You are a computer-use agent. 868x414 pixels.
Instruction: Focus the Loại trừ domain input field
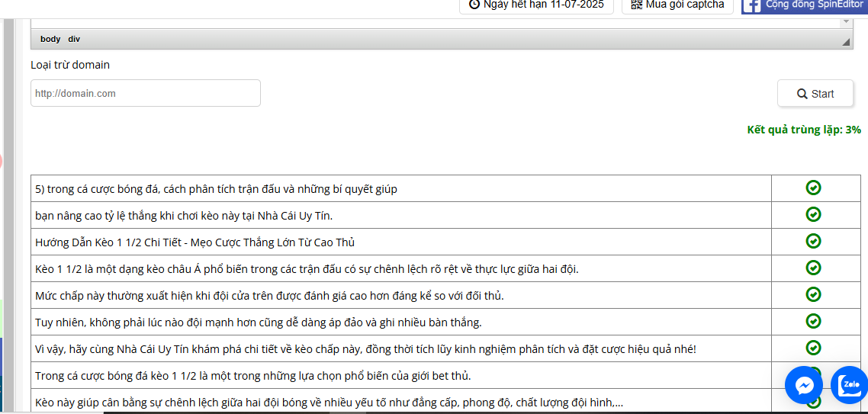(x=146, y=93)
